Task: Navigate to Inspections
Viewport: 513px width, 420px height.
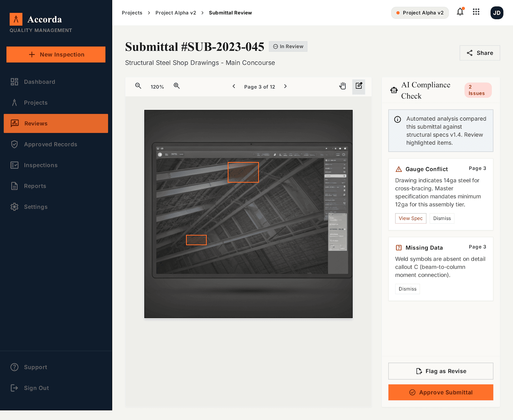Action: 56,165
